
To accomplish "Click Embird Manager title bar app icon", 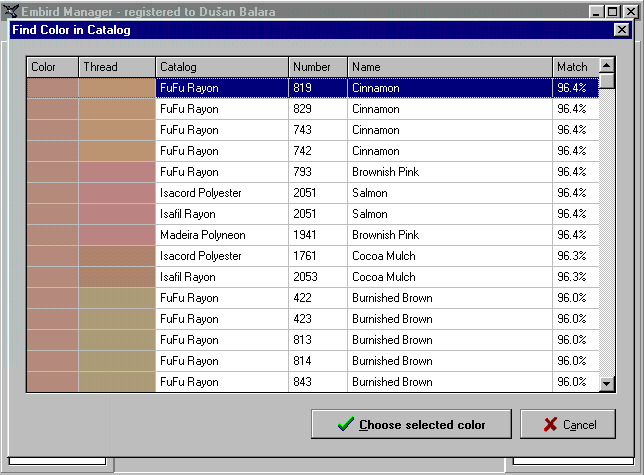I will 11,11.
